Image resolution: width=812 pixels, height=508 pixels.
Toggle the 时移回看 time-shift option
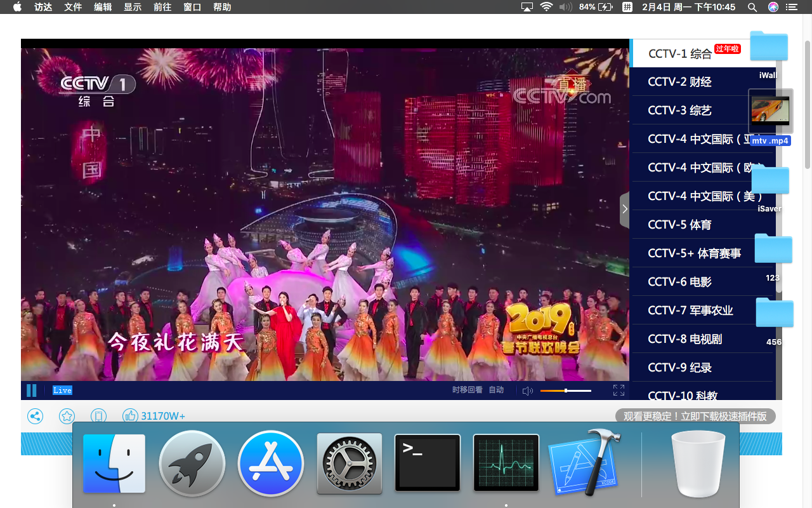(x=468, y=390)
